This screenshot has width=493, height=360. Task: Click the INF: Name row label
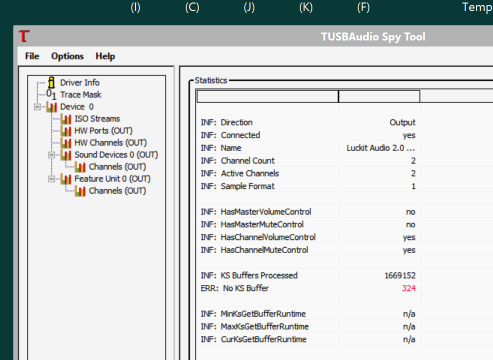[221, 148]
